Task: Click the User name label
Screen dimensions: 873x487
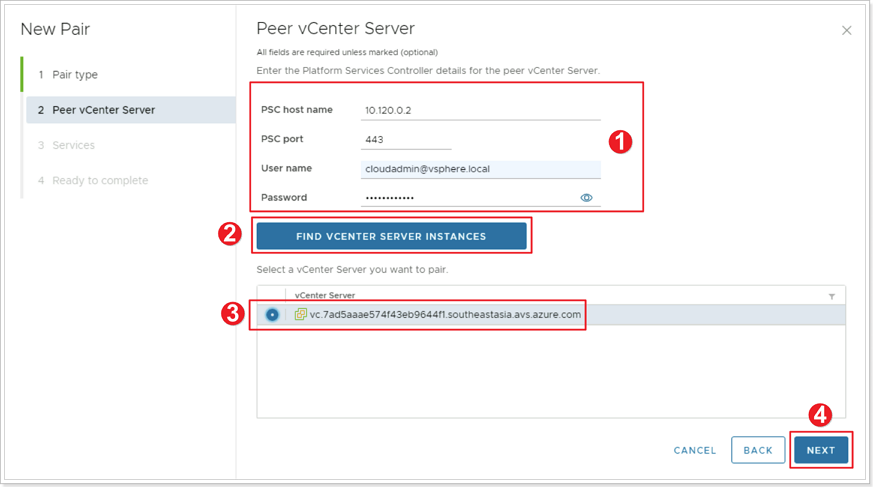Action: click(286, 168)
